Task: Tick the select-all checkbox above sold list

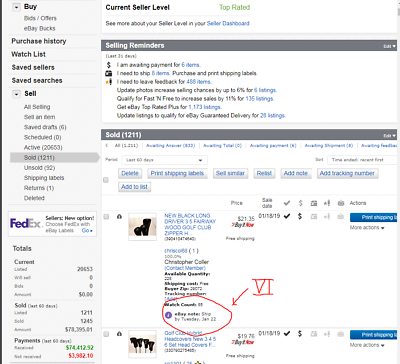Action: point(106,180)
